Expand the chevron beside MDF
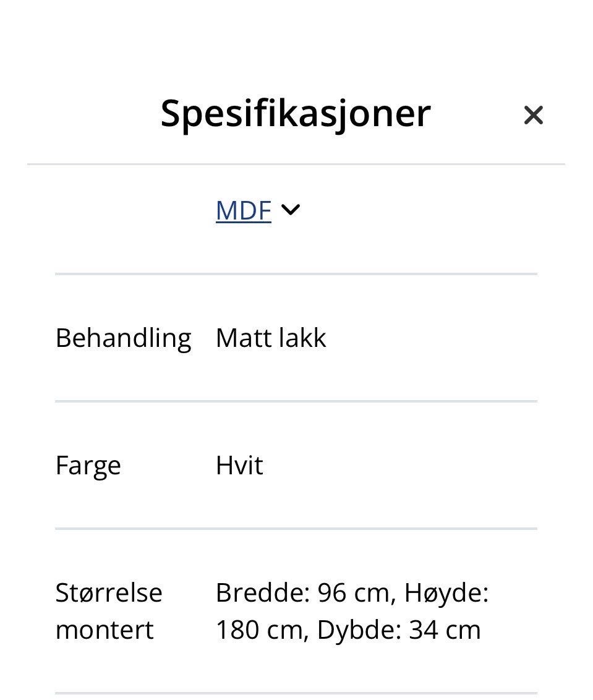The width and height of the screenshot is (593, 700). (291, 210)
